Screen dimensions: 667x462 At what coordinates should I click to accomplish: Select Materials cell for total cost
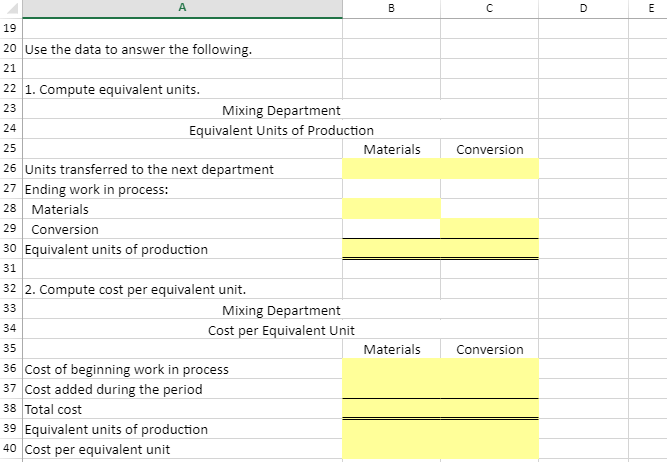click(x=391, y=409)
